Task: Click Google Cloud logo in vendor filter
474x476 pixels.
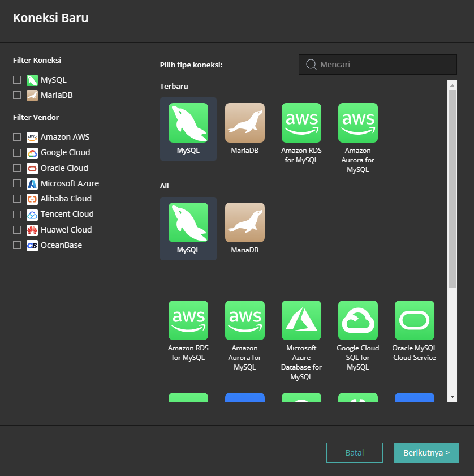Action: click(x=32, y=153)
